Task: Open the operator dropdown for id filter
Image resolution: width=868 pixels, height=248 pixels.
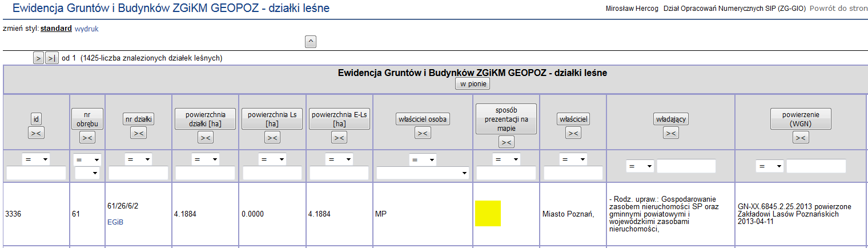Action: coord(35,159)
